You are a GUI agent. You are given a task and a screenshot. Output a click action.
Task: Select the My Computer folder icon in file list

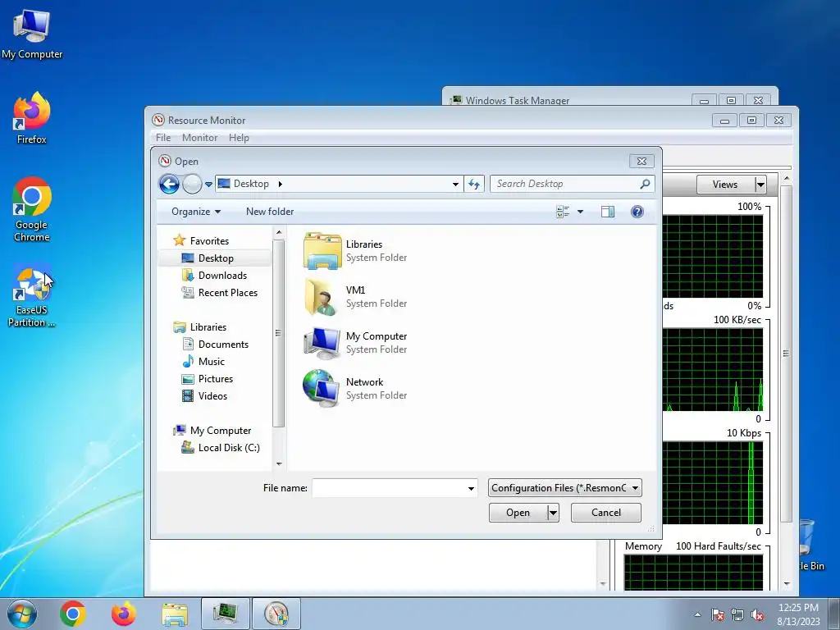[x=322, y=343]
